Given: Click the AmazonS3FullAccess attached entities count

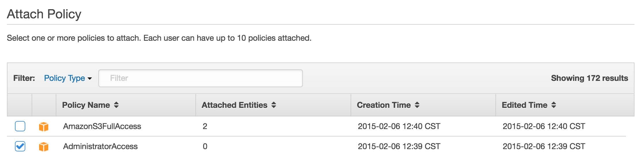Looking at the screenshot, I should point(205,126).
